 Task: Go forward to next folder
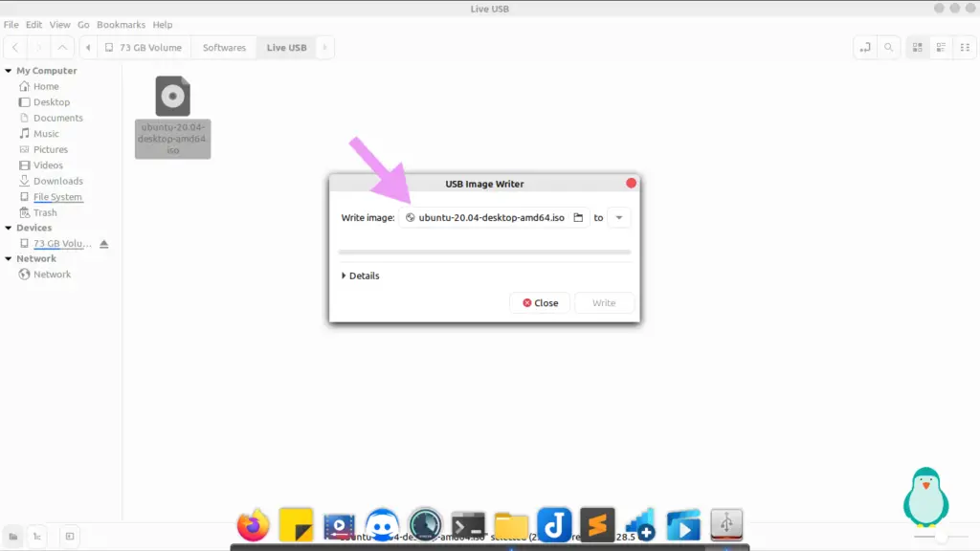click(x=38, y=48)
